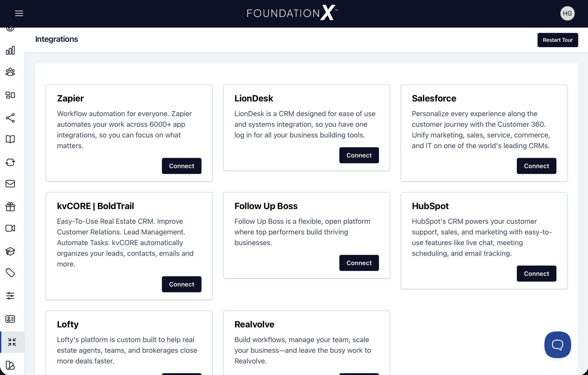
Task: Connect the Salesforce integration
Action: (536, 166)
